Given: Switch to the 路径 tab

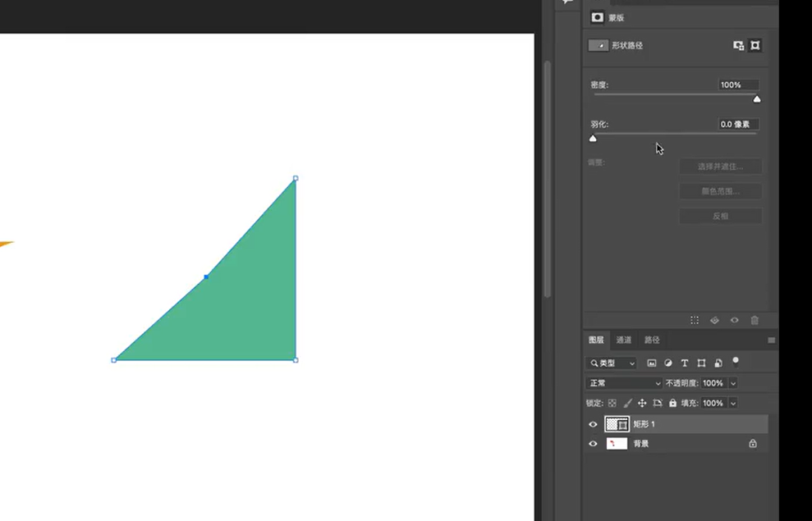Looking at the screenshot, I should 652,340.
